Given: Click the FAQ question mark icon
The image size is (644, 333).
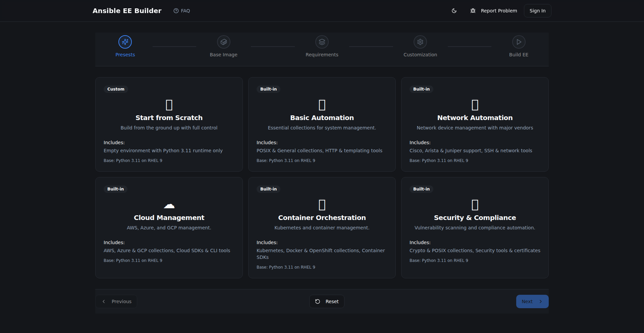Looking at the screenshot, I should click(x=176, y=11).
